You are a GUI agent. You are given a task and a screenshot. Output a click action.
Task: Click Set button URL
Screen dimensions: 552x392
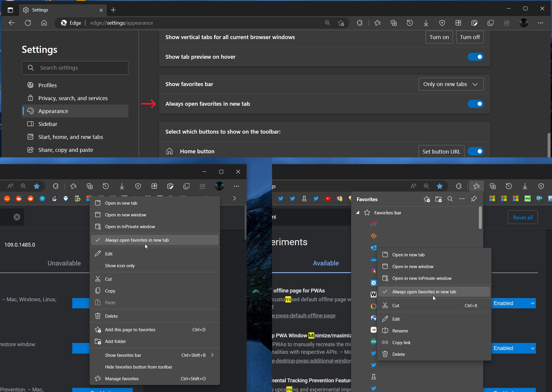tap(441, 152)
